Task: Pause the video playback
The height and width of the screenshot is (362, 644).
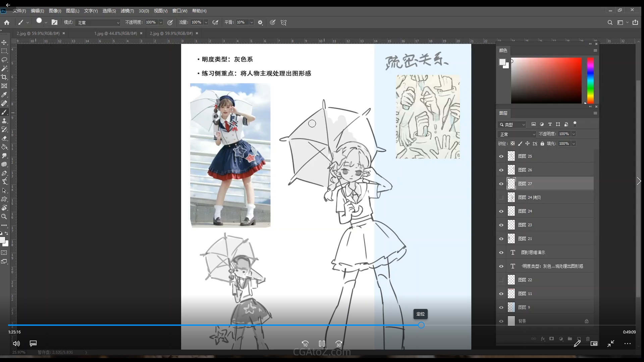Action: [322, 344]
